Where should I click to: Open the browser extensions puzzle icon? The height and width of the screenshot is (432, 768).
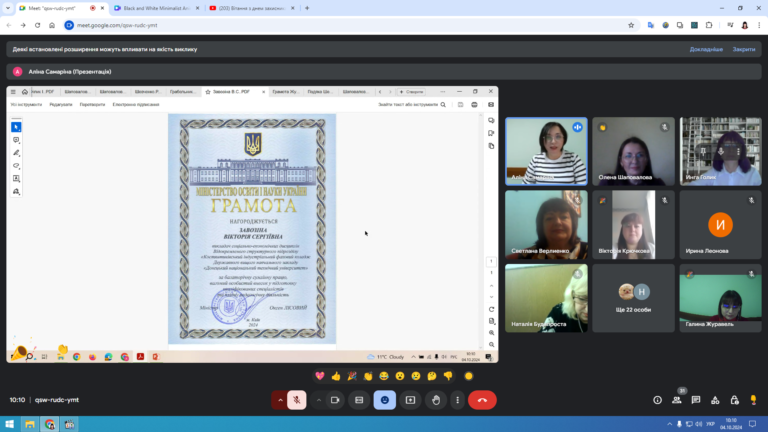tap(709, 25)
